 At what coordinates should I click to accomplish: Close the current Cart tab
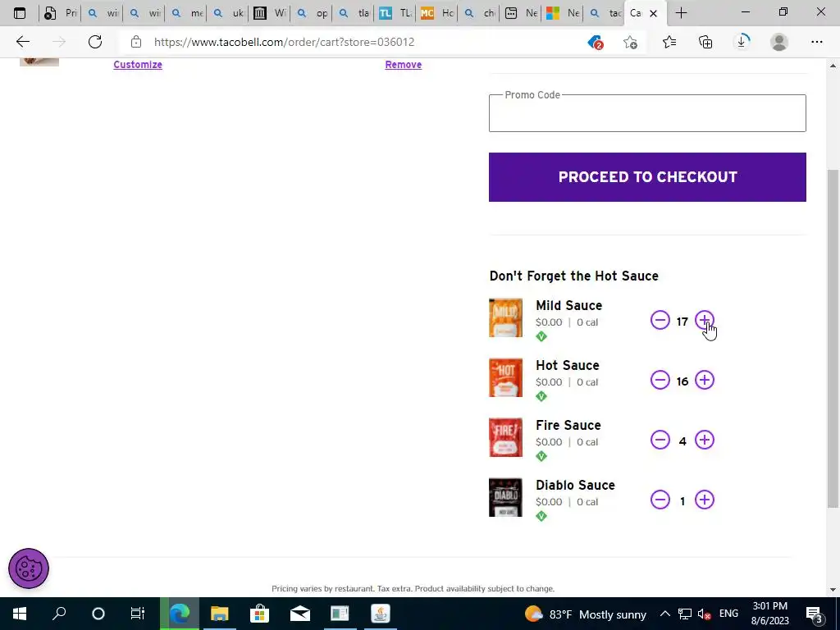[653, 13]
